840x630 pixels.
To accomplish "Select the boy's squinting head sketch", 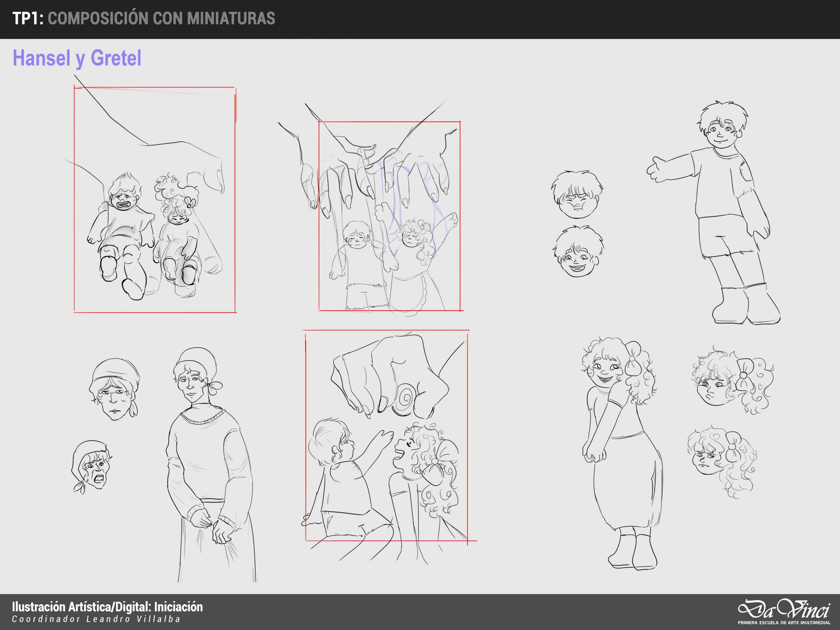I will click(577, 195).
